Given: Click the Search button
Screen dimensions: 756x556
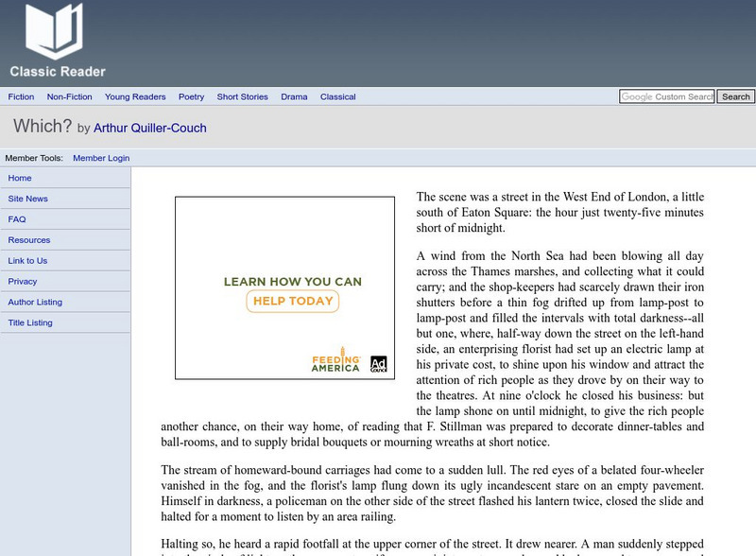Looking at the screenshot, I should (x=734, y=96).
